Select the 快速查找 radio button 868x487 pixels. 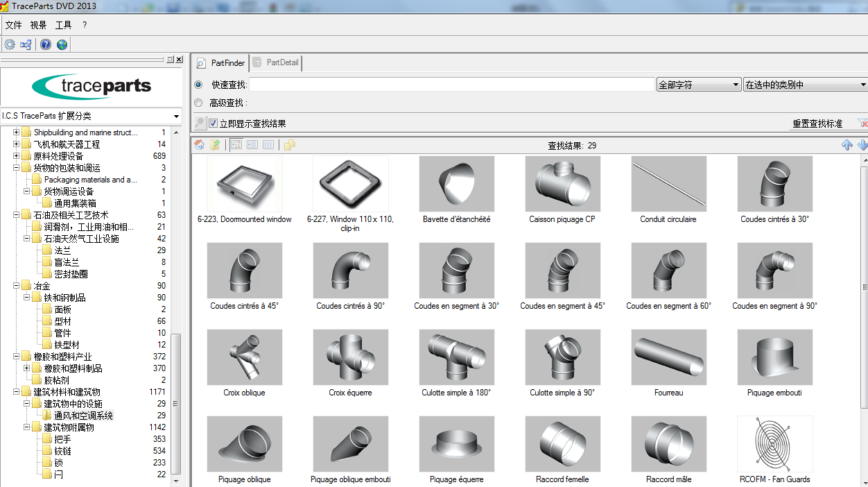click(200, 84)
